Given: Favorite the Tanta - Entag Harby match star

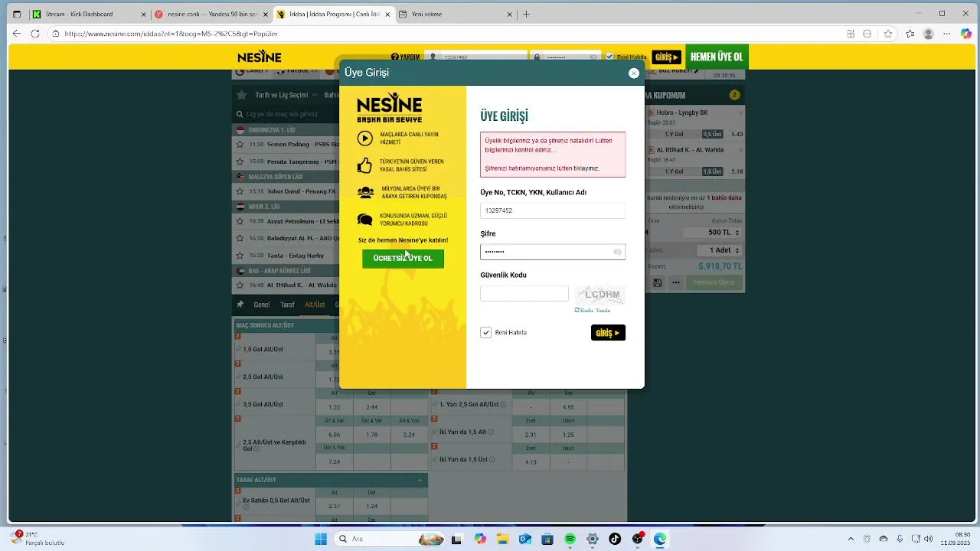Looking at the screenshot, I should 240,256.
